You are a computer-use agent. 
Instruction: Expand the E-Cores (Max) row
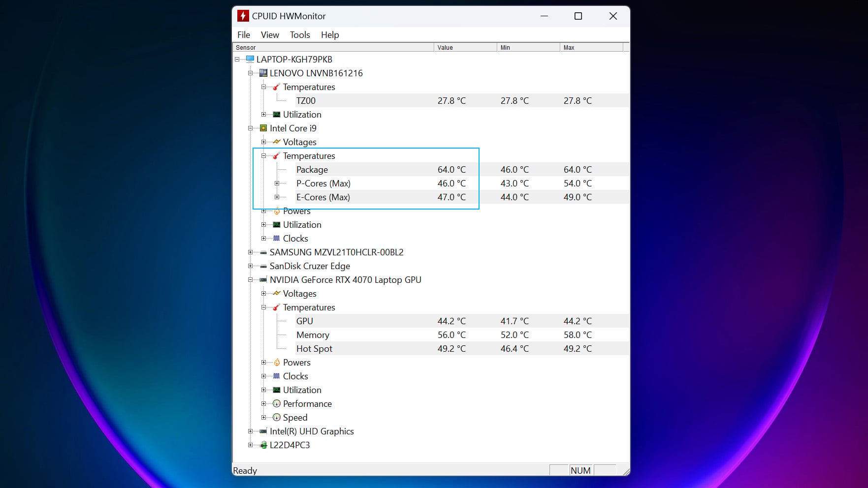point(277,197)
